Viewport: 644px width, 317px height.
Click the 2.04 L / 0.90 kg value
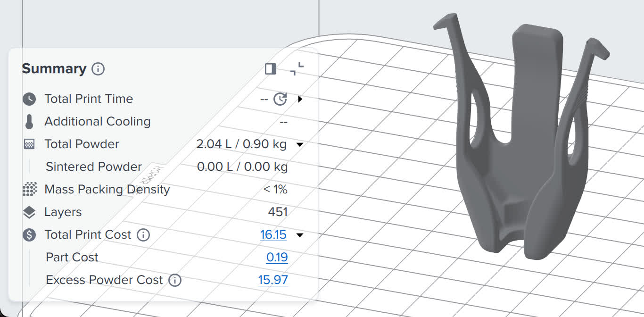(x=241, y=144)
